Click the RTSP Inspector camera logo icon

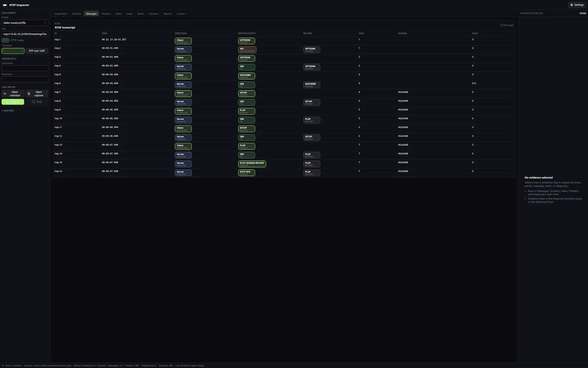(5, 5)
